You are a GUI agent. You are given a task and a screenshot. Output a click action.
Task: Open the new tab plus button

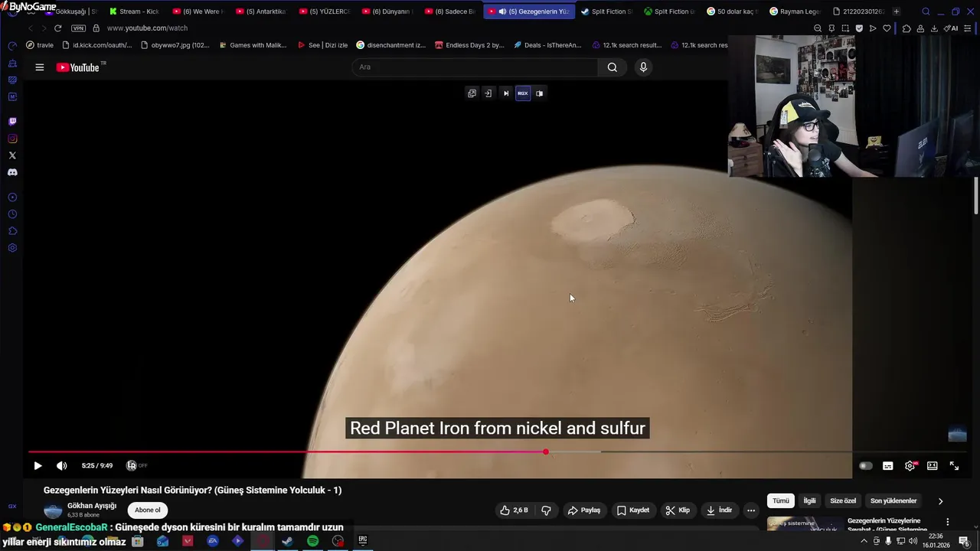896,11
